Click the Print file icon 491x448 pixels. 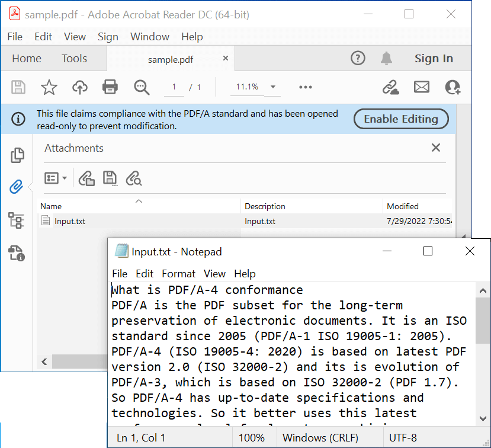[110, 87]
